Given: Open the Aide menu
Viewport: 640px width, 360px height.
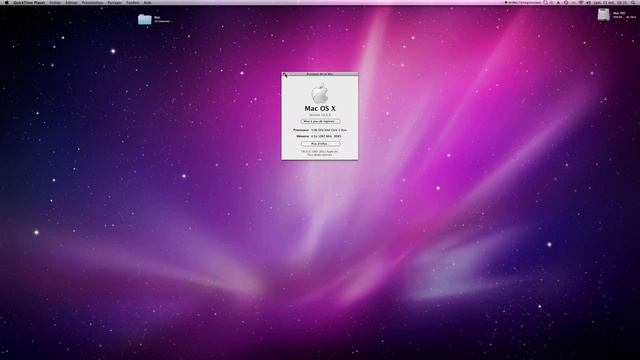Looking at the screenshot, I should pyautogui.click(x=148, y=2).
